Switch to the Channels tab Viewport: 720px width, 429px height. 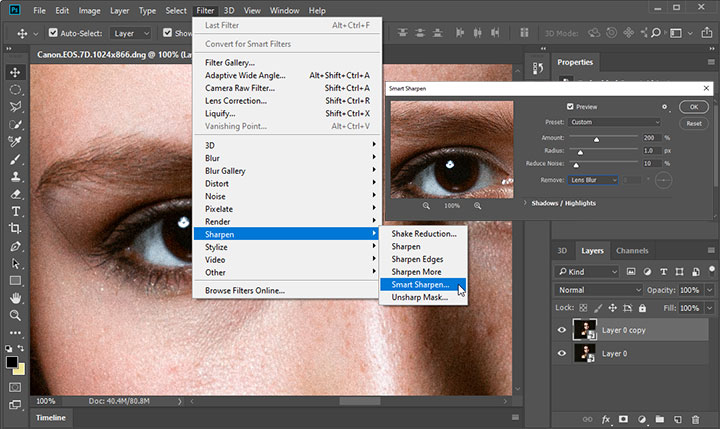(x=632, y=250)
